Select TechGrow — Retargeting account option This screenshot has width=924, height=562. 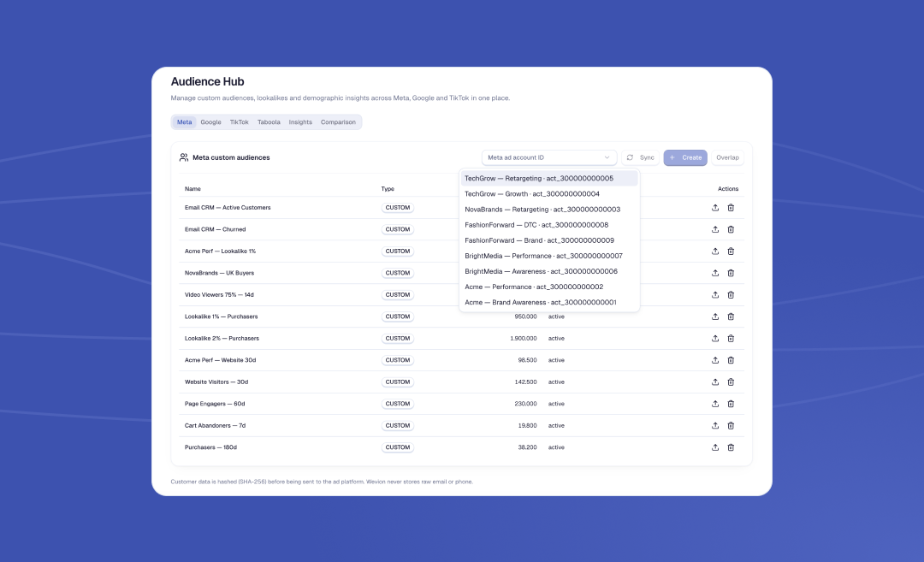[549, 178]
